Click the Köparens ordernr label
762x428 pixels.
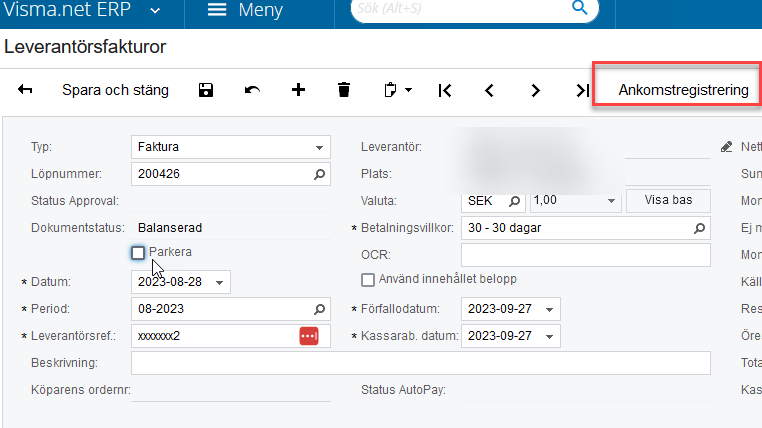click(81, 390)
